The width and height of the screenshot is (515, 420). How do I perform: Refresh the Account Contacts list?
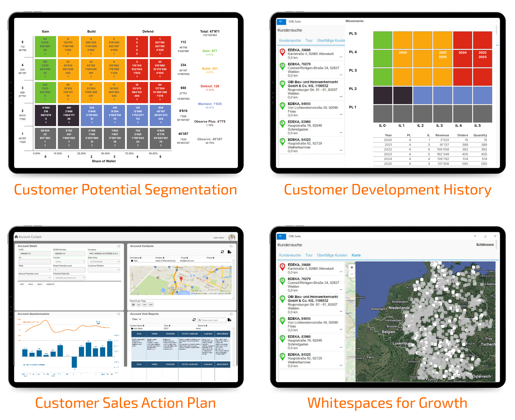(x=222, y=252)
